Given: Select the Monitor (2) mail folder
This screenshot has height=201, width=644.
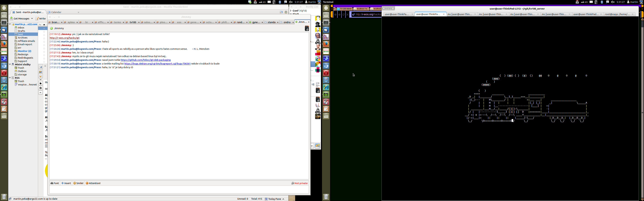Looking at the screenshot, I should [x=24, y=51].
